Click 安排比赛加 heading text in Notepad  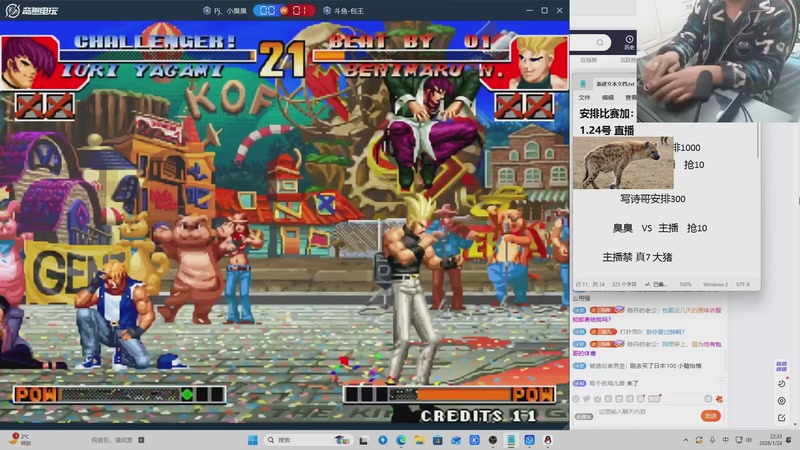click(x=607, y=113)
